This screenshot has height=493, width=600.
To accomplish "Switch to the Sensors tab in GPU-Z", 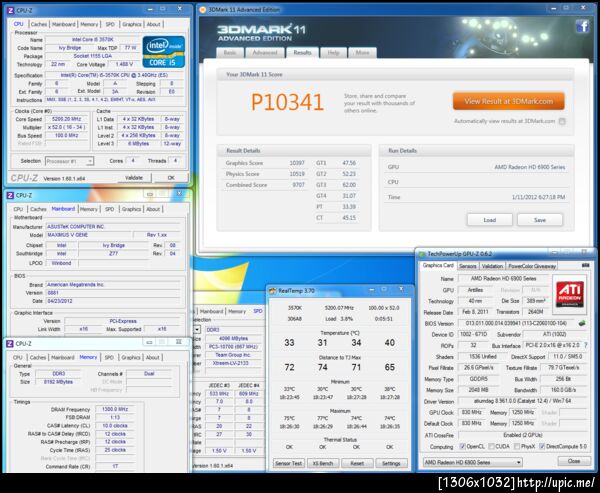I will (468, 266).
